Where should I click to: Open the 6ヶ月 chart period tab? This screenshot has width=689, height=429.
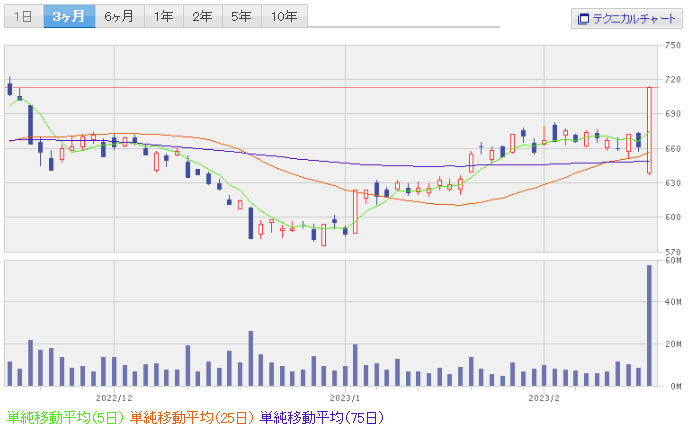pyautogui.click(x=119, y=16)
